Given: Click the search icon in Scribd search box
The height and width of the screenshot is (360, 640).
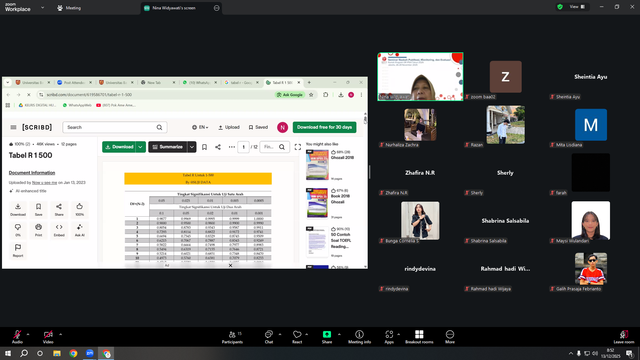Looking at the screenshot, I should [159, 127].
